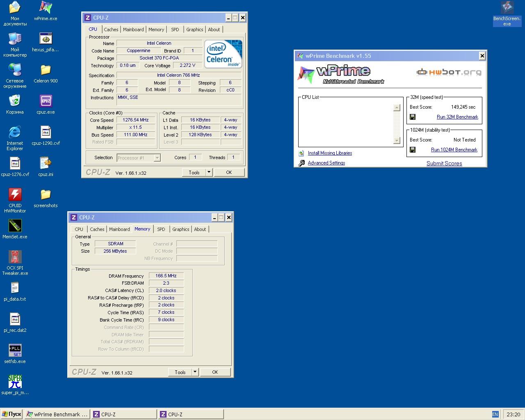Click Tools button in lower CPU-Z window
525x420 pixels.
pyautogui.click(x=180, y=372)
